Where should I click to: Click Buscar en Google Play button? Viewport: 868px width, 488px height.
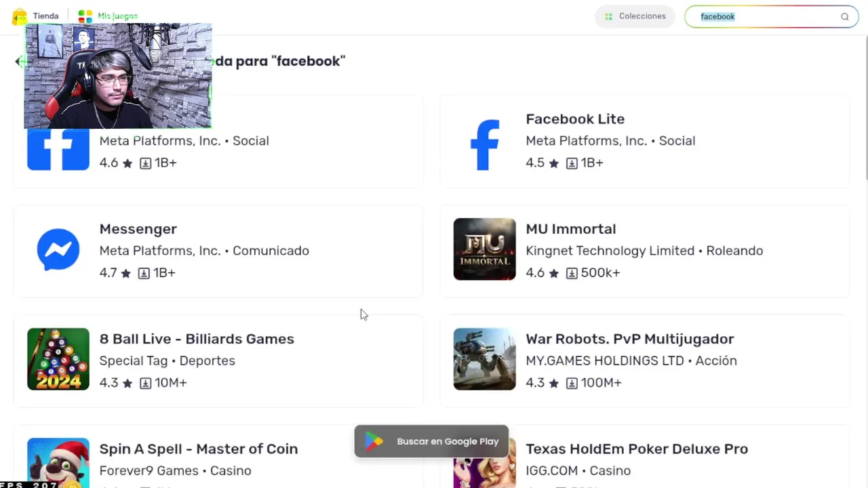point(431,441)
